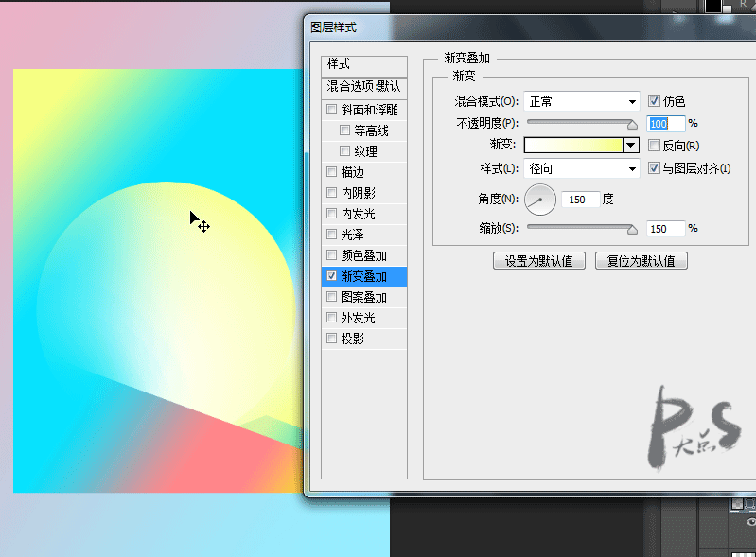Click the scale field showing 150
Image resolution: width=756 pixels, height=557 pixels.
[x=665, y=229]
